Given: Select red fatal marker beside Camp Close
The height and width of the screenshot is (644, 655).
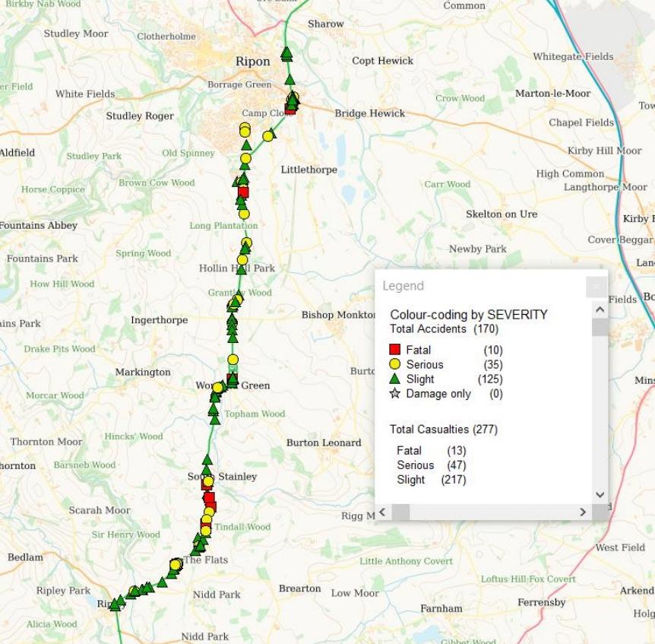Looking at the screenshot, I should [x=290, y=109].
